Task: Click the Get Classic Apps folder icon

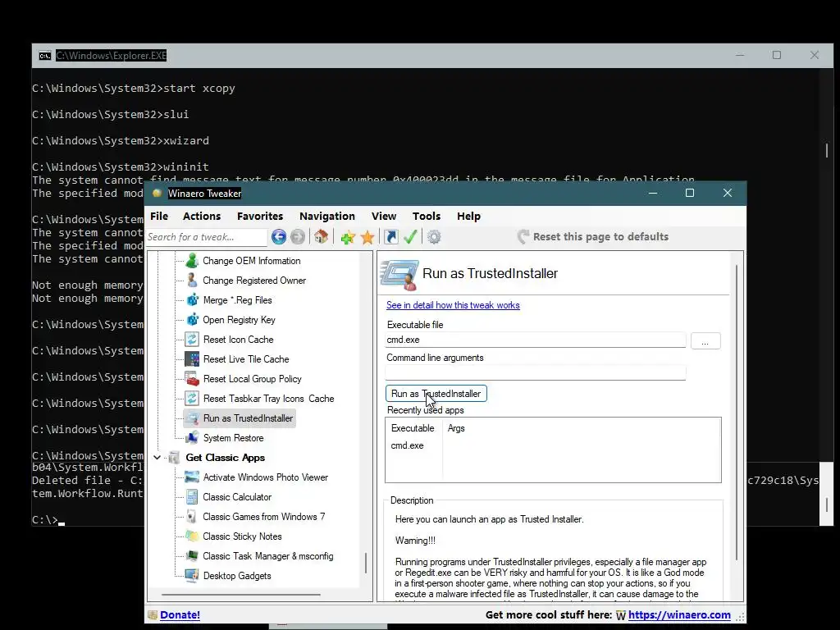Action: [x=174, y=458]
